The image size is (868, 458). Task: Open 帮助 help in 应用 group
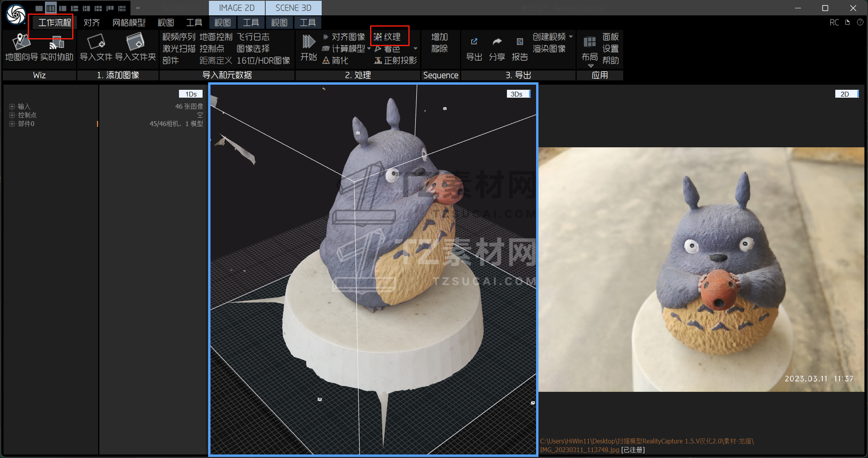[x=610, y=61]
